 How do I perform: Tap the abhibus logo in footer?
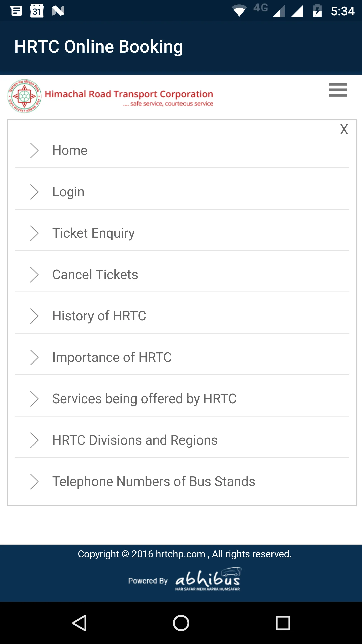pos(208,580)
